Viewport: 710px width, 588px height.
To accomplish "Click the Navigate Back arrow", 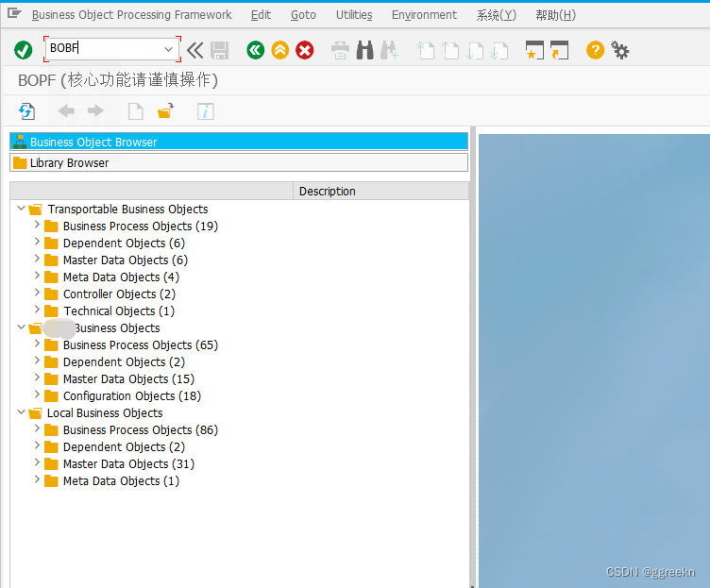I will coord(66,111).
